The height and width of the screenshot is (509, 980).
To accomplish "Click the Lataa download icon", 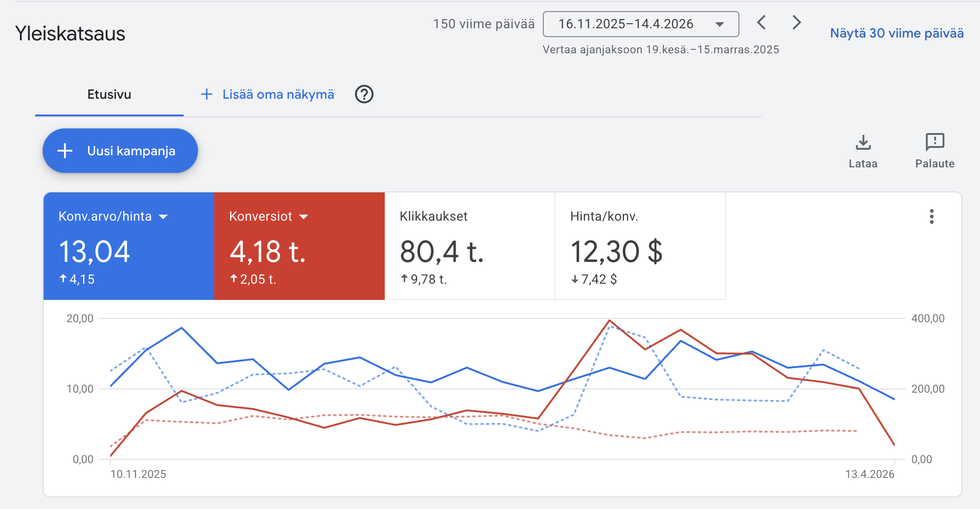I will click(x=863, y=142).
